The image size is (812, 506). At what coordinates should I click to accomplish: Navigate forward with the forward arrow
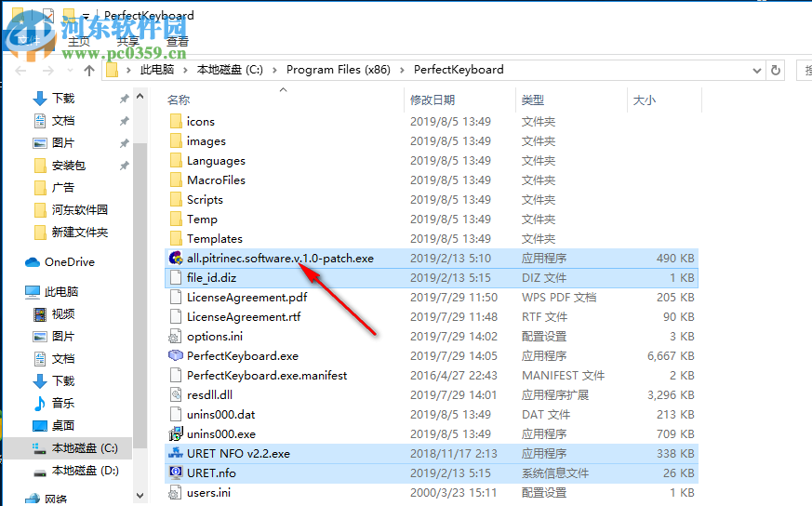click(x=47, y=70)
